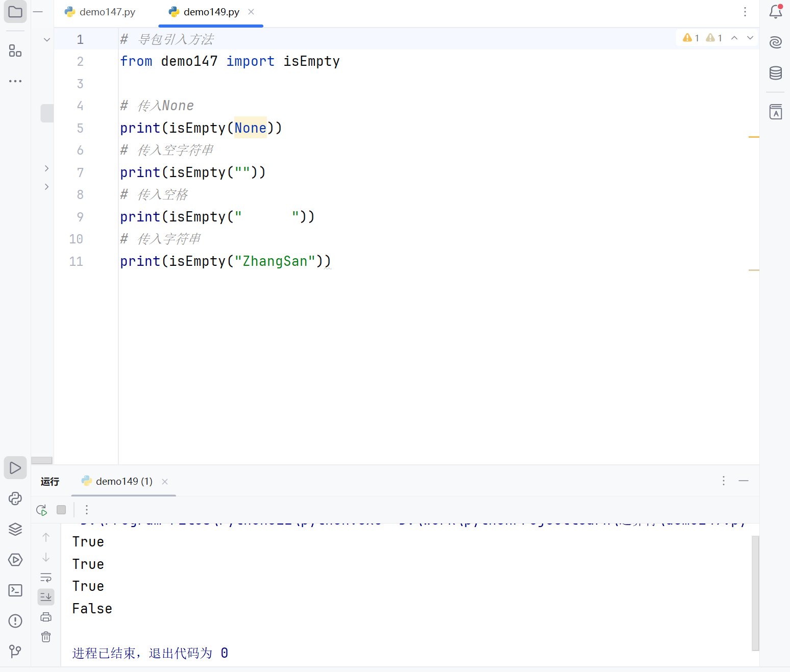Open the Git version control tool window
790x672 pixels.
pyautogui.click(x=15, y=651)
